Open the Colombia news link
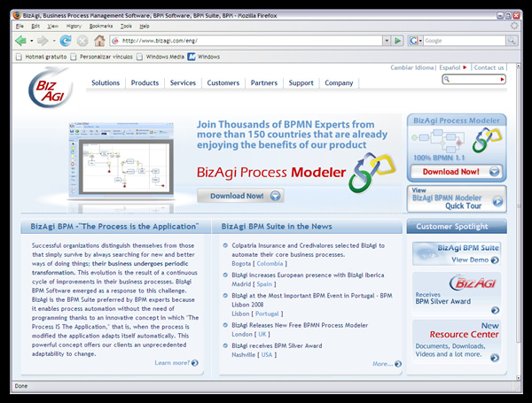The image size is (532, 403). tap(270, 263)
